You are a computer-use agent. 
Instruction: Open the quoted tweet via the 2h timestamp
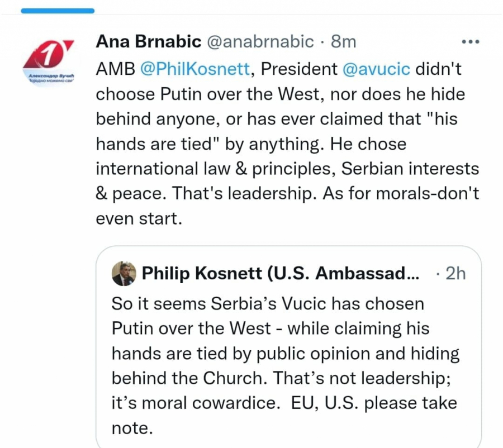(x=454, y=273)
